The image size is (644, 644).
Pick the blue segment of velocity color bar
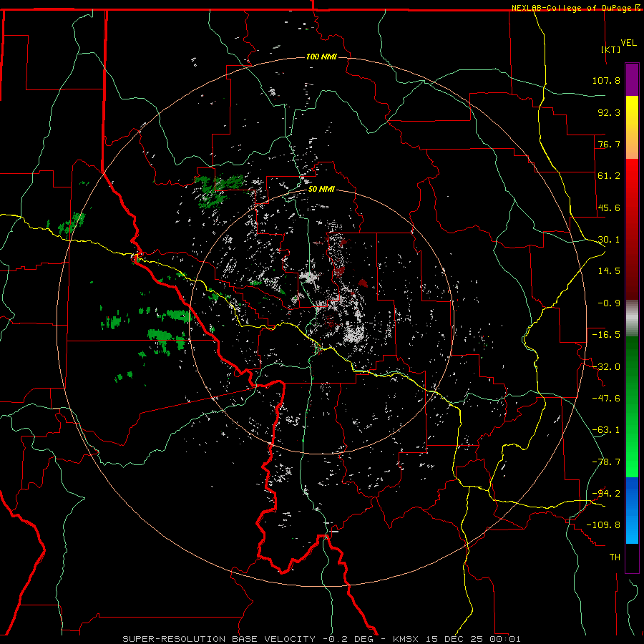pos(632,510)
